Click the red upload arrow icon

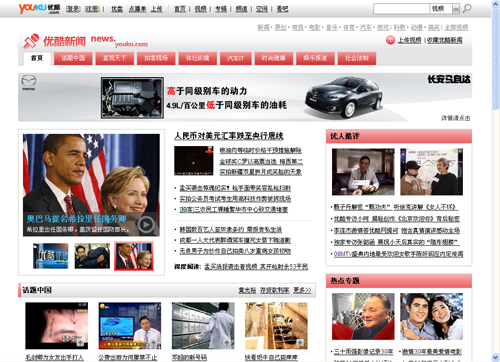click(x=390, y=40)
